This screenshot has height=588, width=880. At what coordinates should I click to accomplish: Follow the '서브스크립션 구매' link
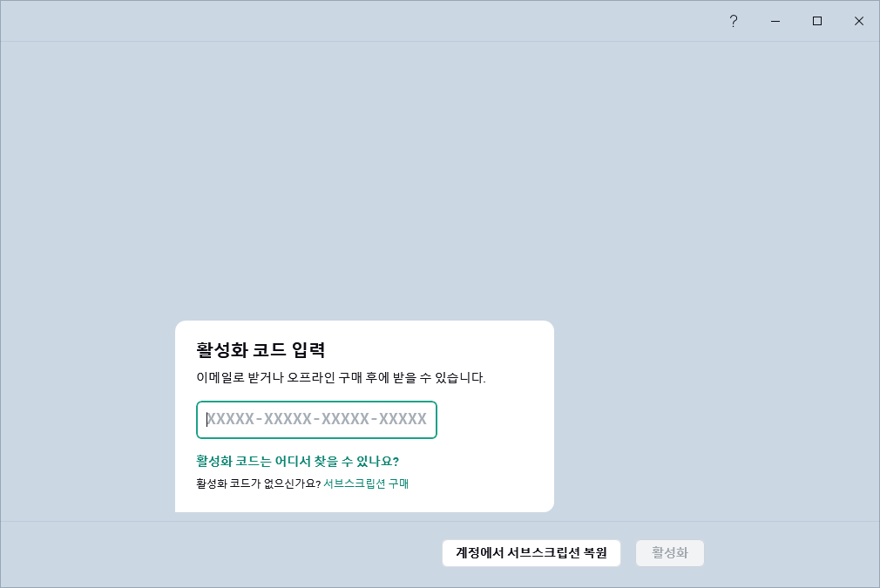click(366, 483)
